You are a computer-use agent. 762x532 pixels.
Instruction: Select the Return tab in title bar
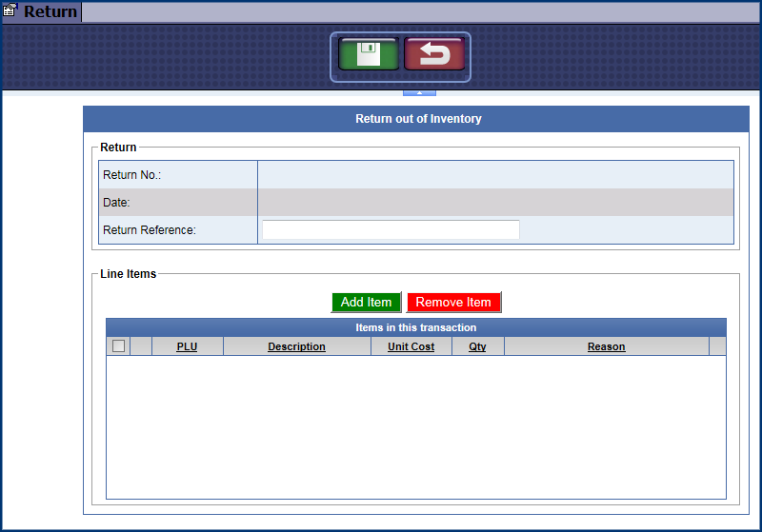click(50, 12)
